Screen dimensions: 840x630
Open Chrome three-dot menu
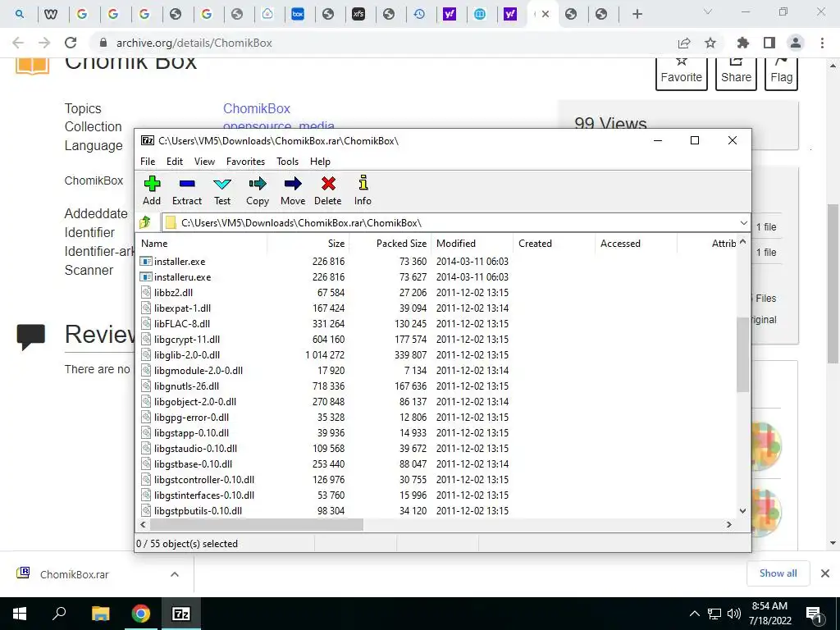822,43
